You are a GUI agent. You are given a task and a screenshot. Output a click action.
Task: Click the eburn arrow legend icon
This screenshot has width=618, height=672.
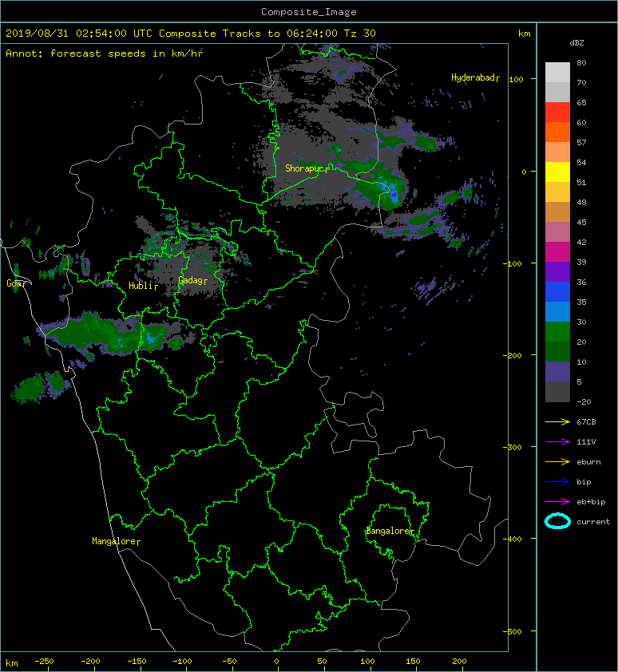coord(557,462)
